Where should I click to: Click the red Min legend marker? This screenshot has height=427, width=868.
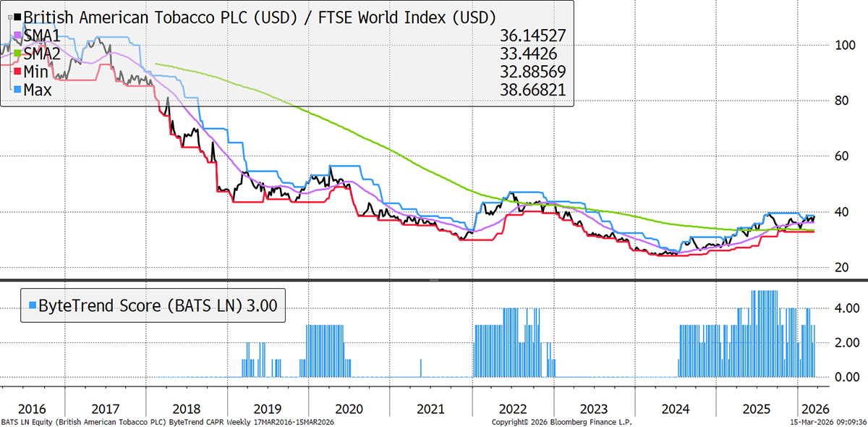(18, 71)
